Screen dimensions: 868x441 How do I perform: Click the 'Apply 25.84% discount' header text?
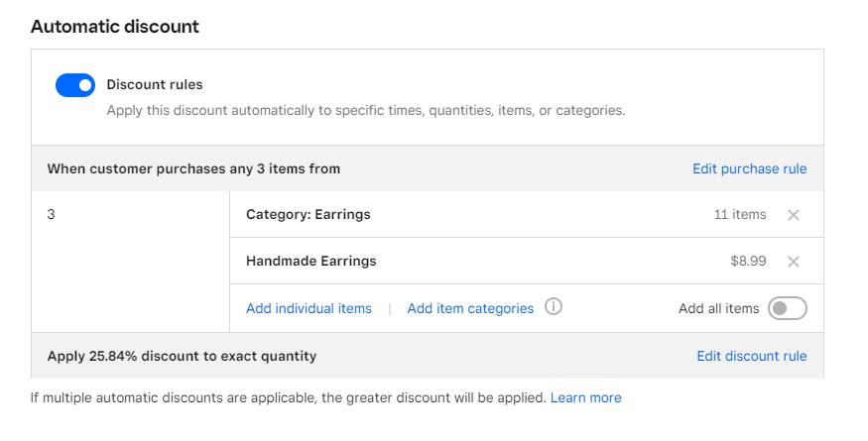point(182,356)
